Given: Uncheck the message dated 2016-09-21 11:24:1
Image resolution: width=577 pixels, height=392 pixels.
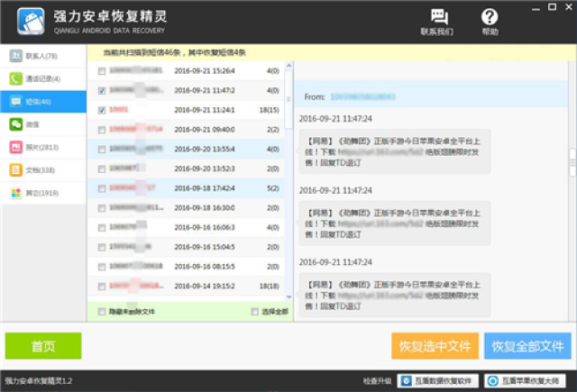Looking at the screenshot, I should click(102, 110).
